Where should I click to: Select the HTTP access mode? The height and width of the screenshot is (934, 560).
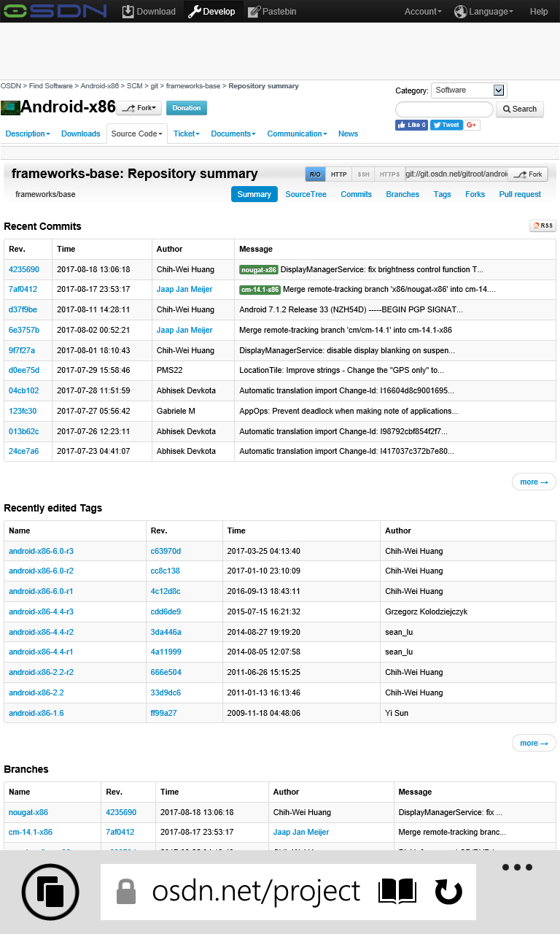click(x=339, y=174)
